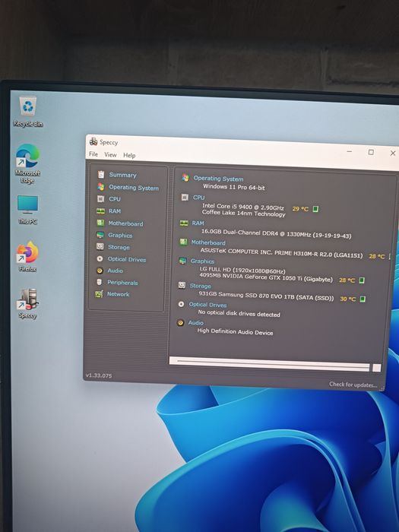Screen dimensions: 399x532
Task: Select Storage in the sidebar
Action: pos(119,247)
